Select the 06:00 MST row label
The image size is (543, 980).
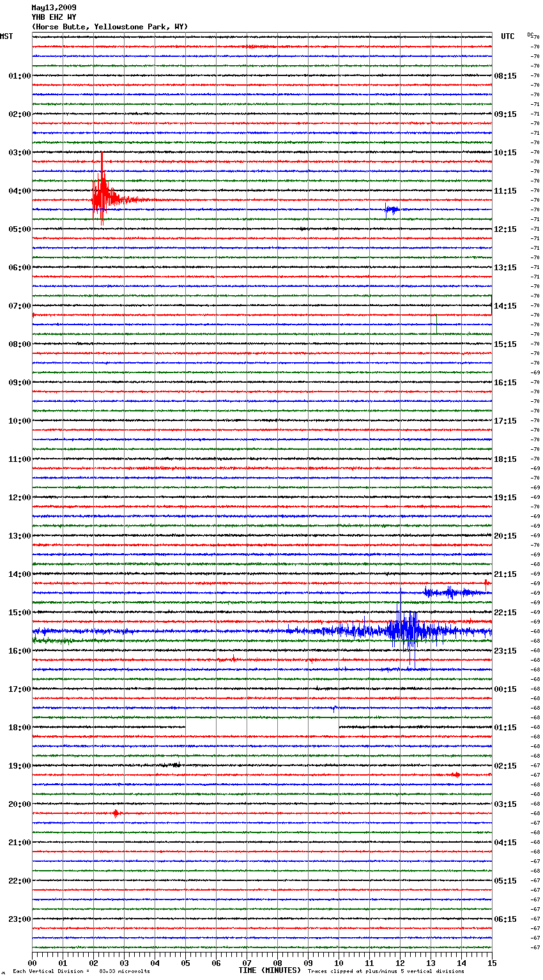19,268
